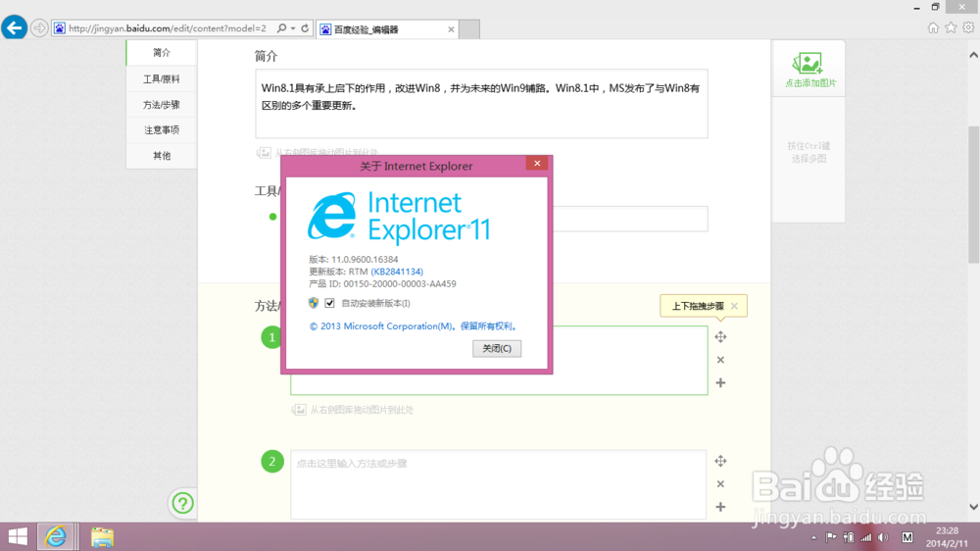This screenshot has width=980, height=551.
Task: Select 工具/原料 in the left sidebar
Action: [162, 78]
